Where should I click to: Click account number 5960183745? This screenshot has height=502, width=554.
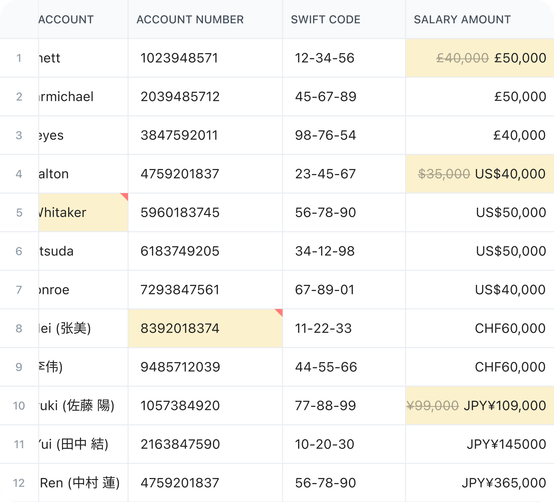pos(205,212)
